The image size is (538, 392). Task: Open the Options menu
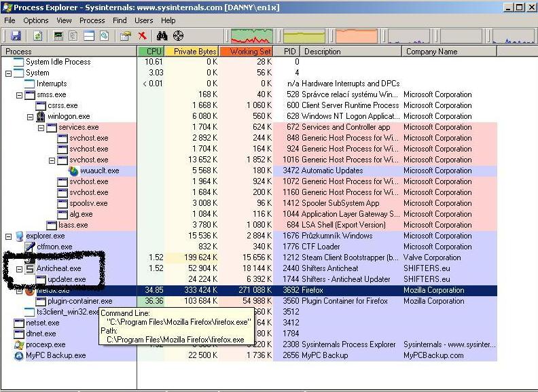(x=36, y=20)
